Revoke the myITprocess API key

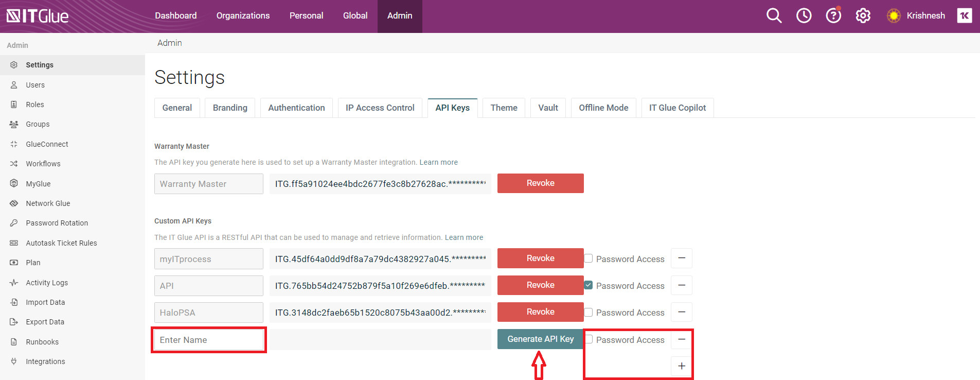click(541, 258)
